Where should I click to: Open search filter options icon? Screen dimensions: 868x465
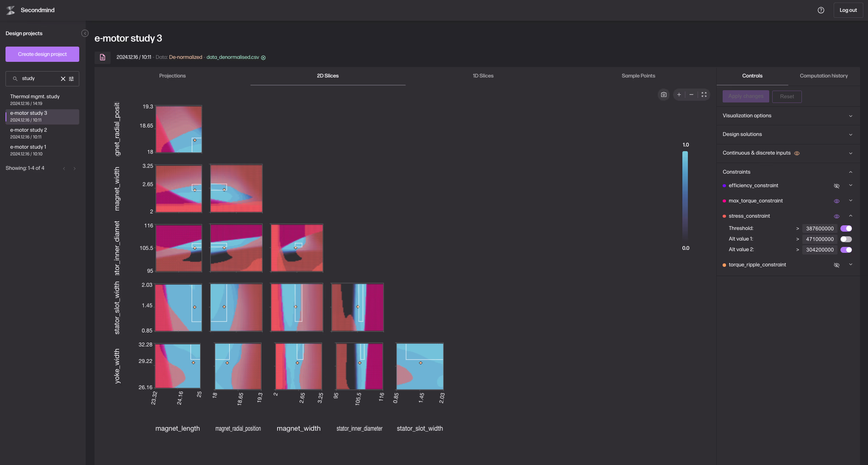(72, 79)
